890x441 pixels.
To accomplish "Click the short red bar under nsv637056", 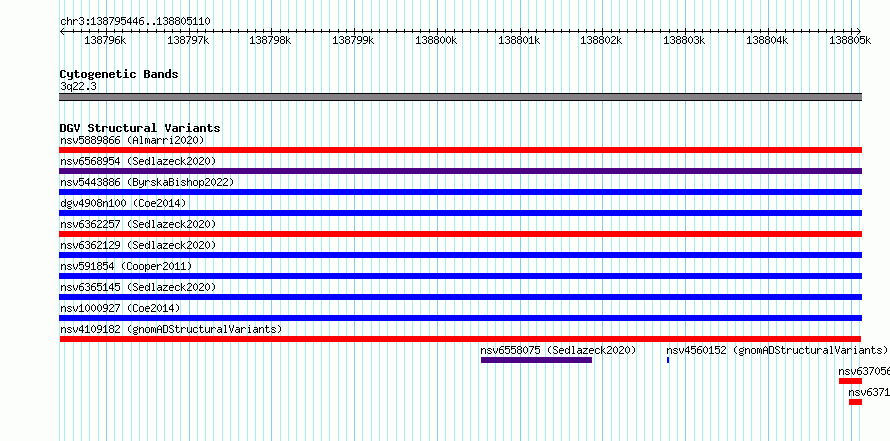I will tap(850, 381).
